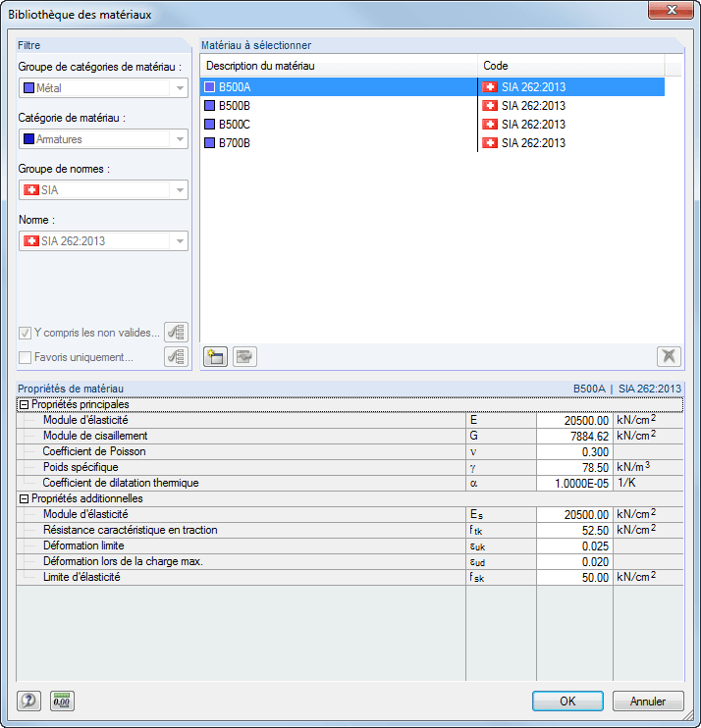
Task: Click the units and decimals 0.00 icon
Action: [x=62, y=701]
